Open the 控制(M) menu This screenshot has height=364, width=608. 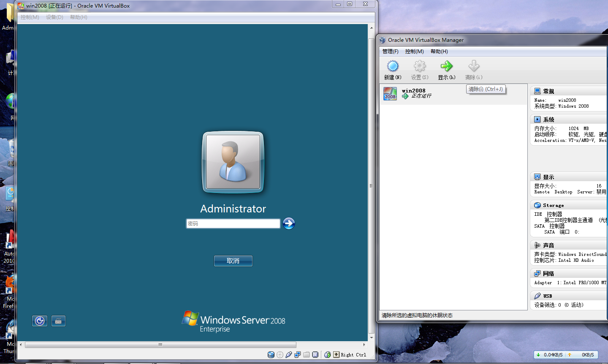pos(414,51)
